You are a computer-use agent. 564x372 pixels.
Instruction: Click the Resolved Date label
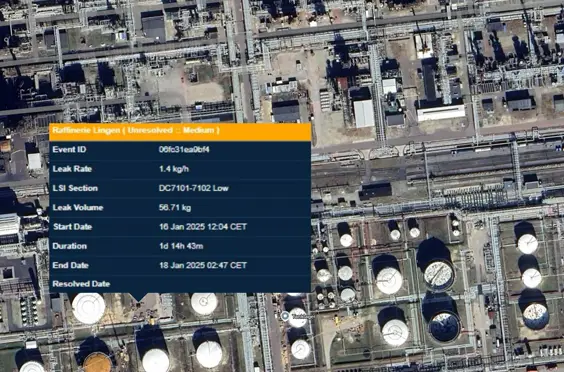(81, 284)
